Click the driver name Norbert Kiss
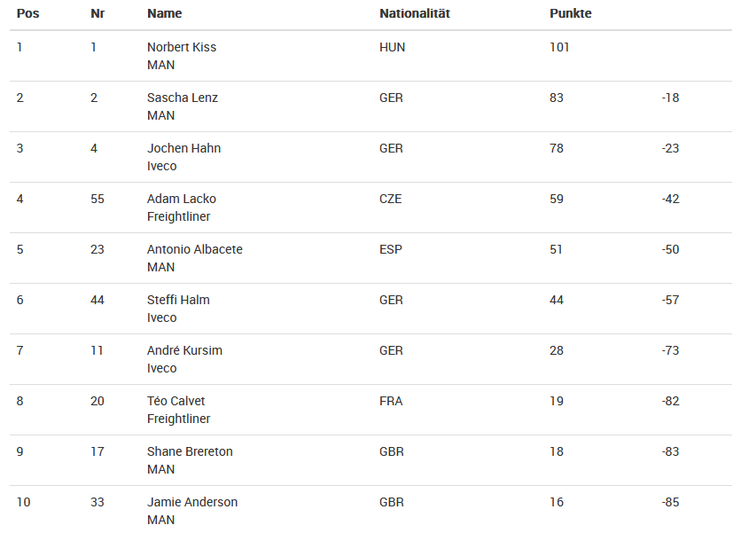Image resolution: width=741 pixels, height=533 pixels. (181, 47)
